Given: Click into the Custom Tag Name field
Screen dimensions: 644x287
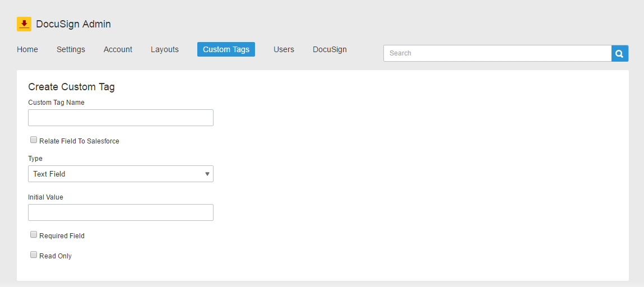Looking at the screenshot, I should pos(121,118).
